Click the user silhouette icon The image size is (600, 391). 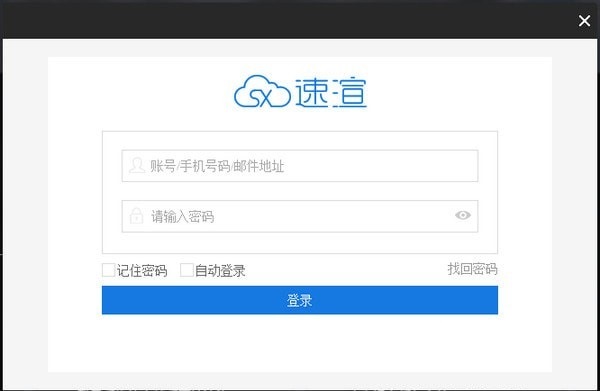click(x=137, y=165)
